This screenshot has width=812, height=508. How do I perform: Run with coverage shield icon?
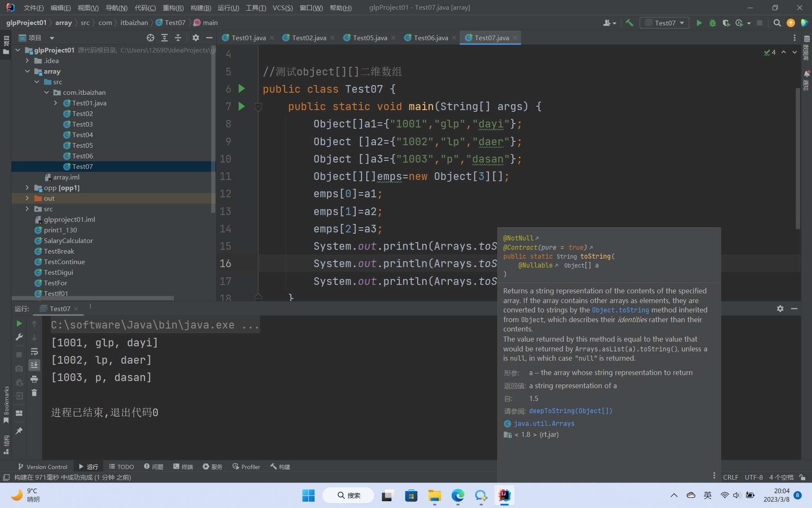click(726, 23)
